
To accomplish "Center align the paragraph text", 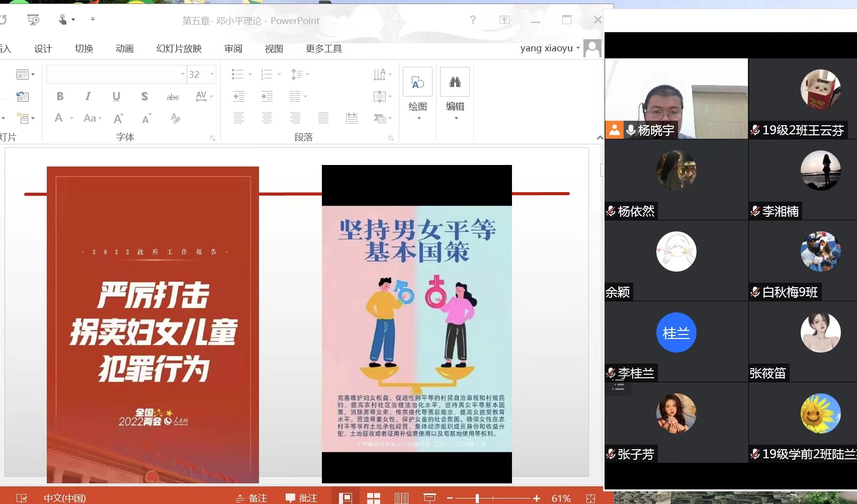I will point(267,118).
